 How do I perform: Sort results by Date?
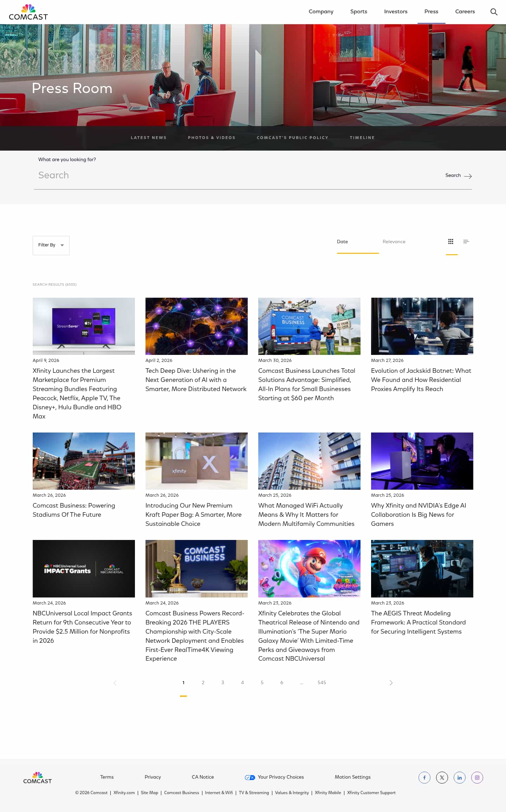pyautogui.click(x=342, y=242)
